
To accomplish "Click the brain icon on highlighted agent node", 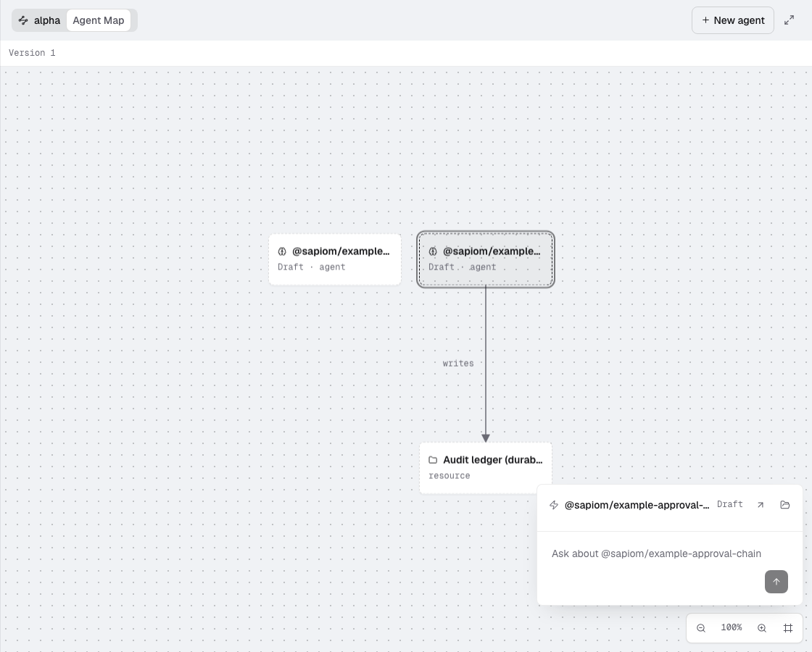I will pyautogui.click(x=432, y=251).
